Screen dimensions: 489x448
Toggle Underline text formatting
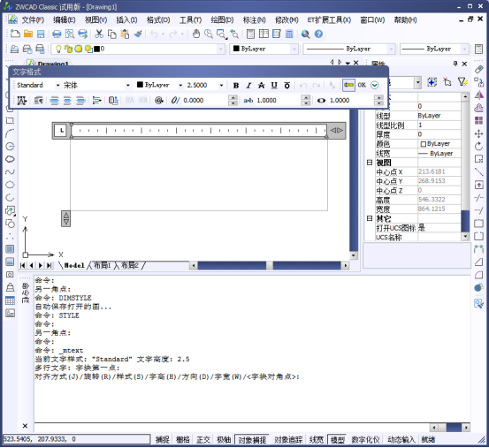point(274,85)
